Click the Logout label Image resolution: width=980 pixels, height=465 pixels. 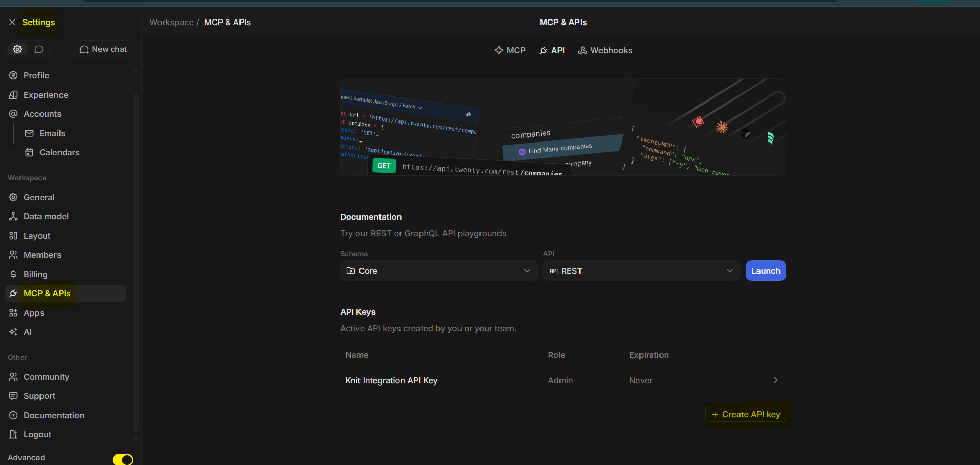coord(37,434)
